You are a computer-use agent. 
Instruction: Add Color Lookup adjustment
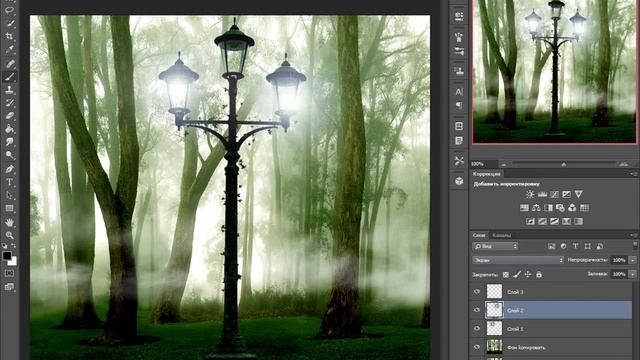point(584,208)
